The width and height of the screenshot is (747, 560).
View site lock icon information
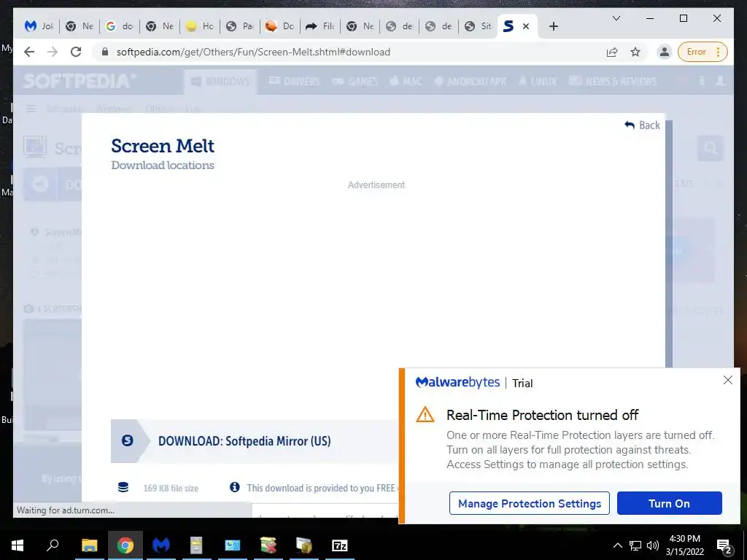tap(105, 52)
